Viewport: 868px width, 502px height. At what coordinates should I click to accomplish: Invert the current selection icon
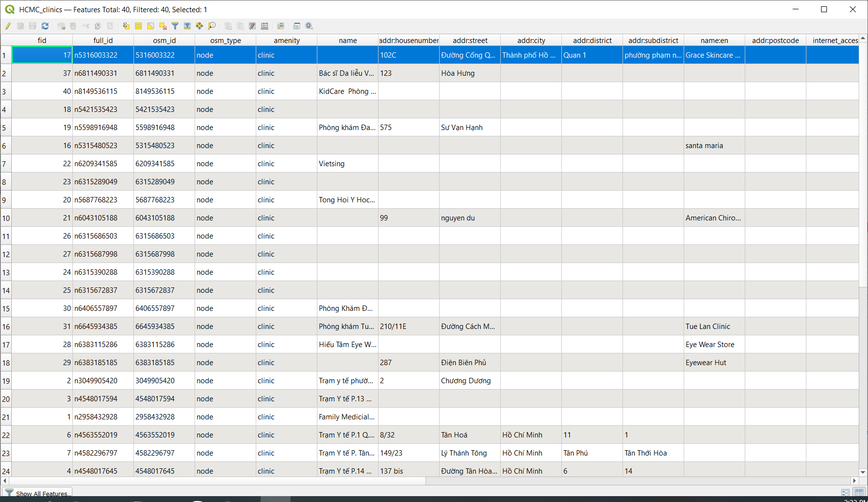(151, 26)
